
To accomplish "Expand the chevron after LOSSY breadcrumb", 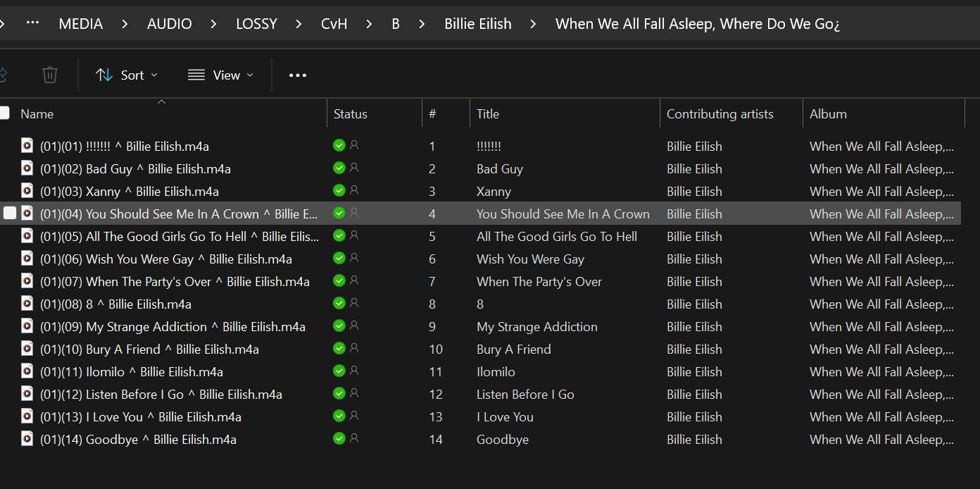I will coord(299,24).
